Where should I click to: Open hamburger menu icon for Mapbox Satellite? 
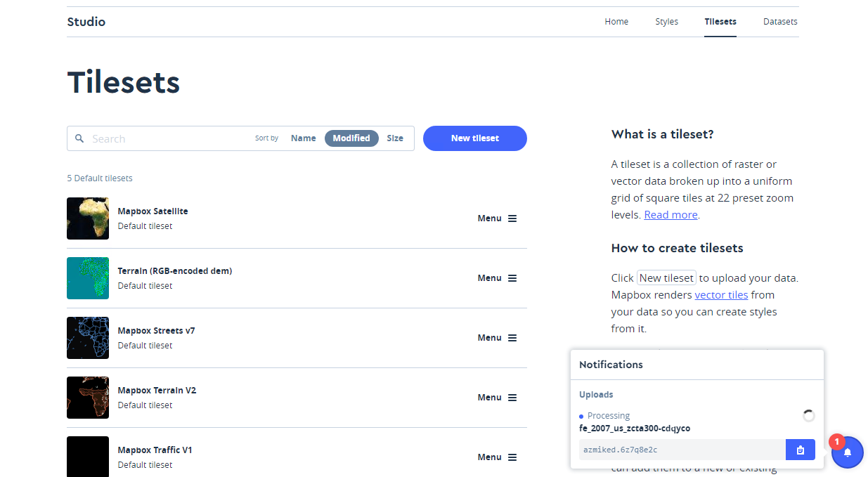click(x=512, y=218)
